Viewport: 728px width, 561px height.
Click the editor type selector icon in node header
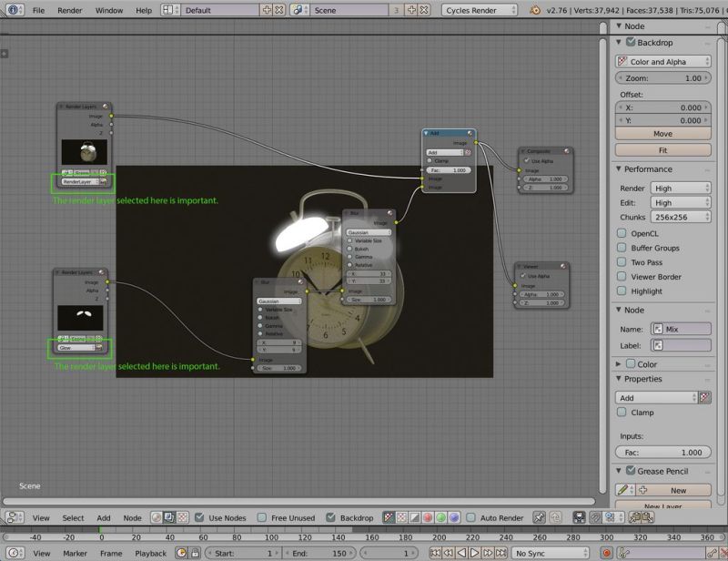click(12, 517)
